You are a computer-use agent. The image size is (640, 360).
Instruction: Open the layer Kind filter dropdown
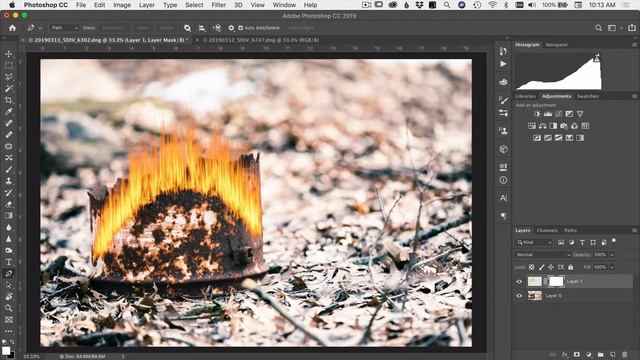pos(534,242)
